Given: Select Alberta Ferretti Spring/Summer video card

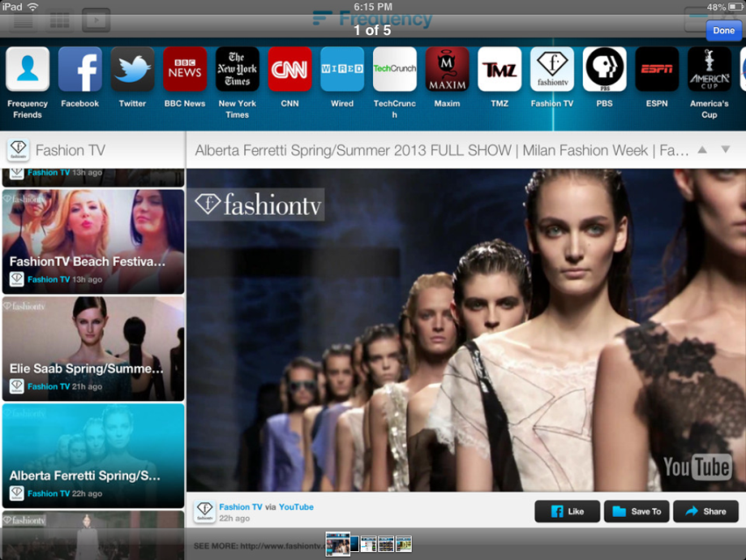Looking at the screenshot, I should point(93,456).
